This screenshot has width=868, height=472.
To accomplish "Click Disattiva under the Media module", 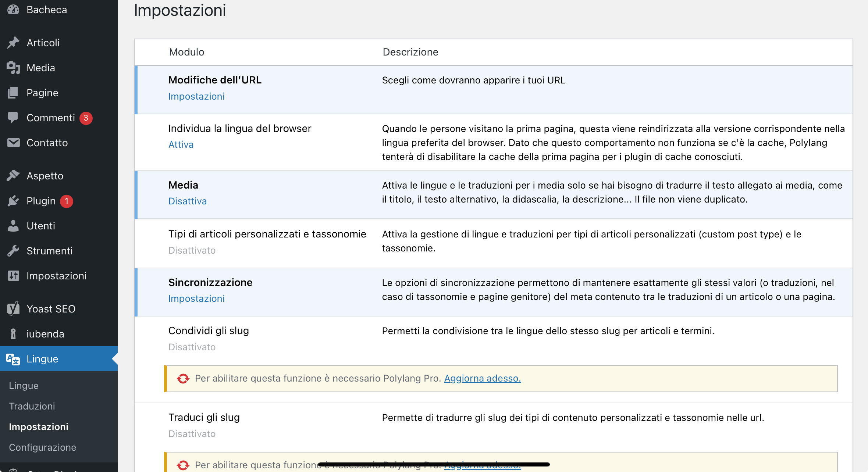I will pos(188,201).
